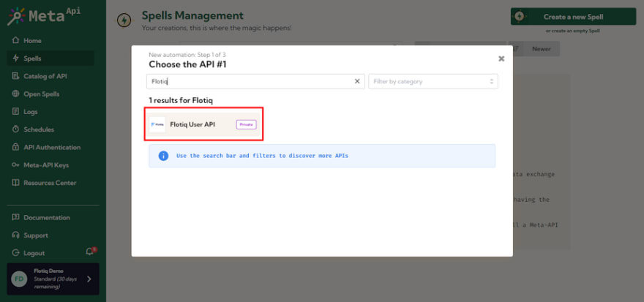
Task: Close the Choose the API dialog
Action: click(x=501, y=58)
